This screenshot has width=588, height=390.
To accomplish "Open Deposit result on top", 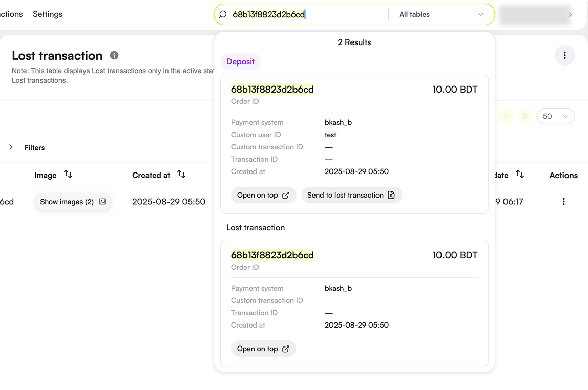I will [x=263, y=195].
